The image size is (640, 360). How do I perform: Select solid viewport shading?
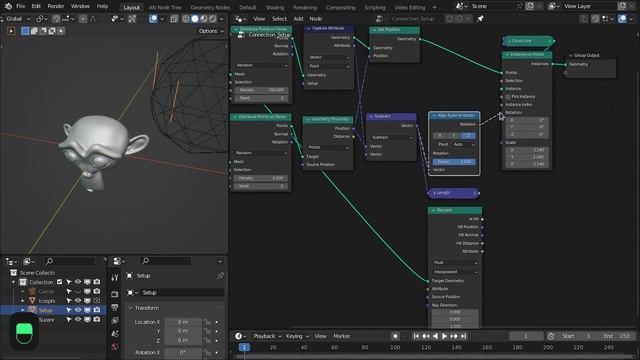click(x=195, y=19)
